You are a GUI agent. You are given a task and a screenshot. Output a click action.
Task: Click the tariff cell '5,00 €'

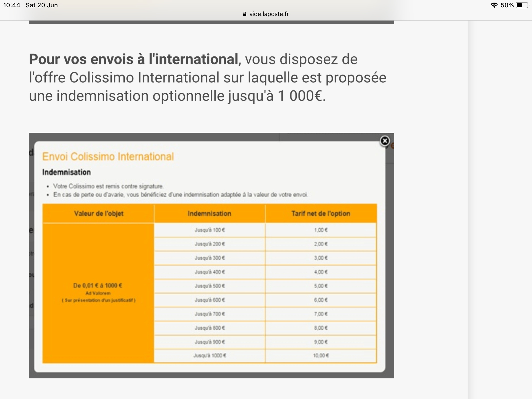321,286
